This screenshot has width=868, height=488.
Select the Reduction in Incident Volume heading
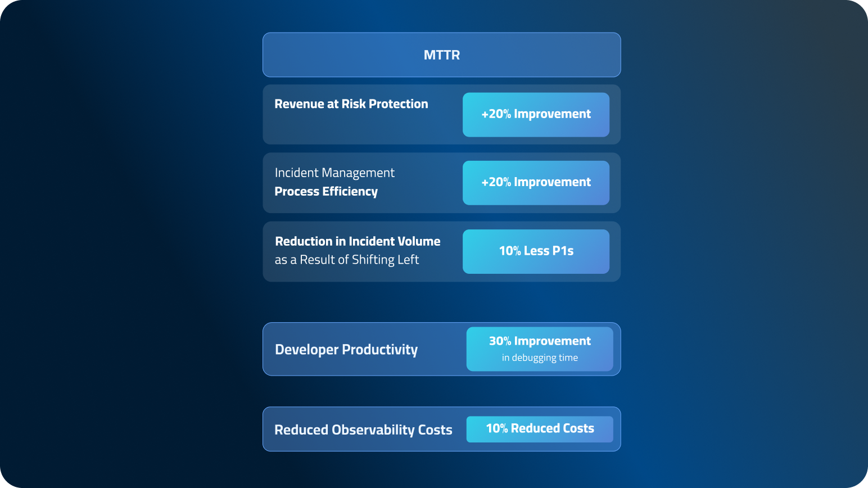coord(358,241)
